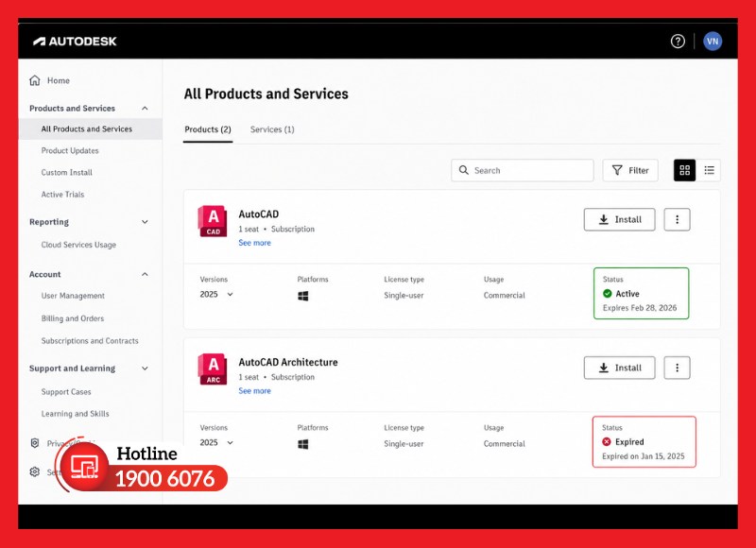Click the Settings gear icon in sidebar

35,471
